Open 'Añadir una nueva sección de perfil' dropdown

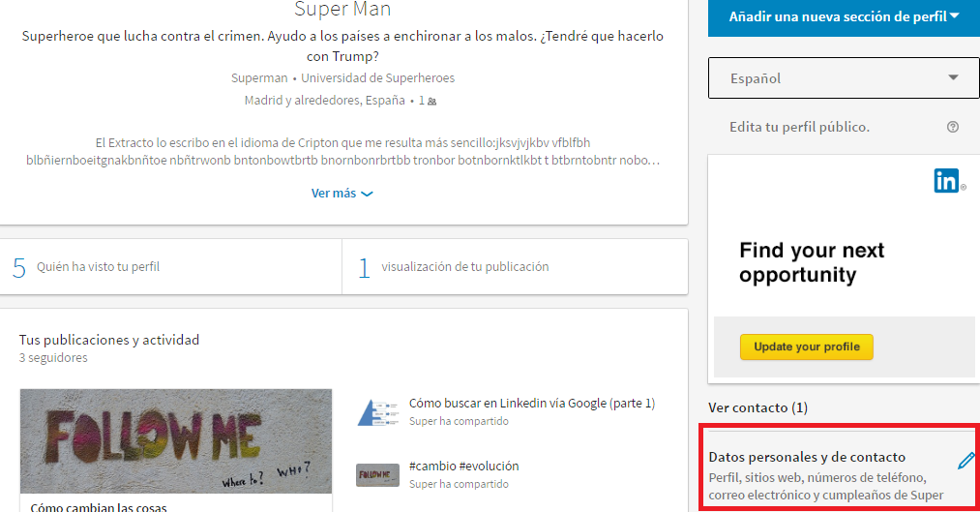tap(844, 16)
